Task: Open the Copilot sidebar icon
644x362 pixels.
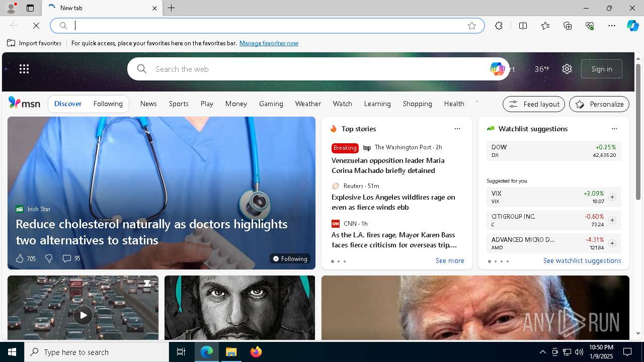Action: [x=632, y=26]
